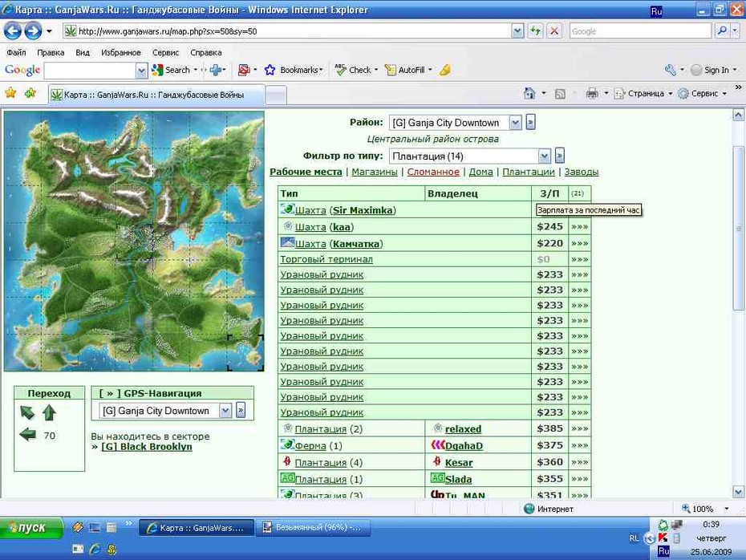Click the left arrow in Переход panel
Viewport: 746px width, 560px height.
(x=27, y=434)
